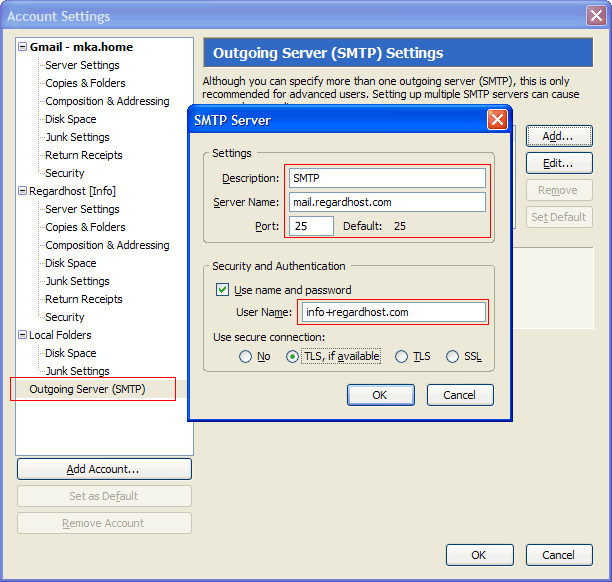This screenshot has height=582, width=612.
Task: Click into the Server Name field
Action: coord(387,202)
